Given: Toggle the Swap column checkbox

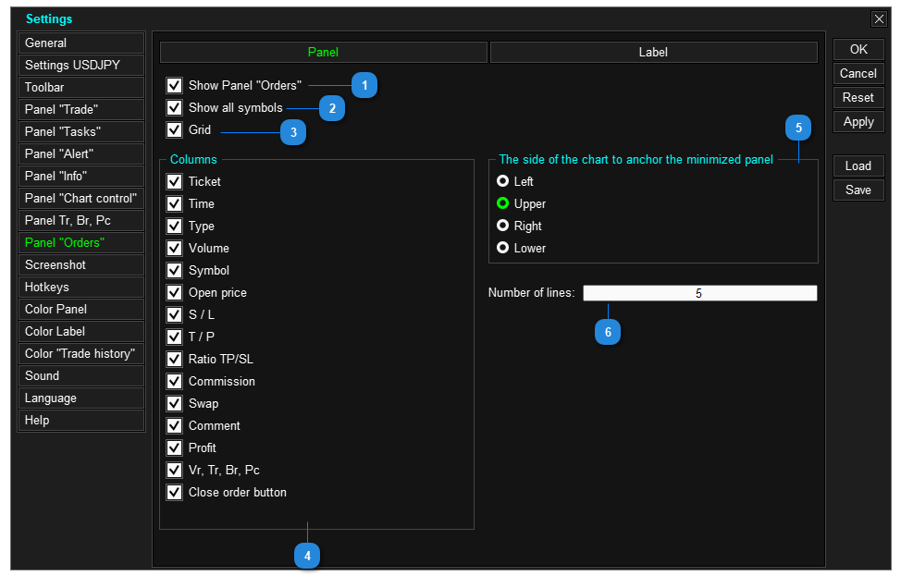Looking at the screenshot, I should 174,404.
